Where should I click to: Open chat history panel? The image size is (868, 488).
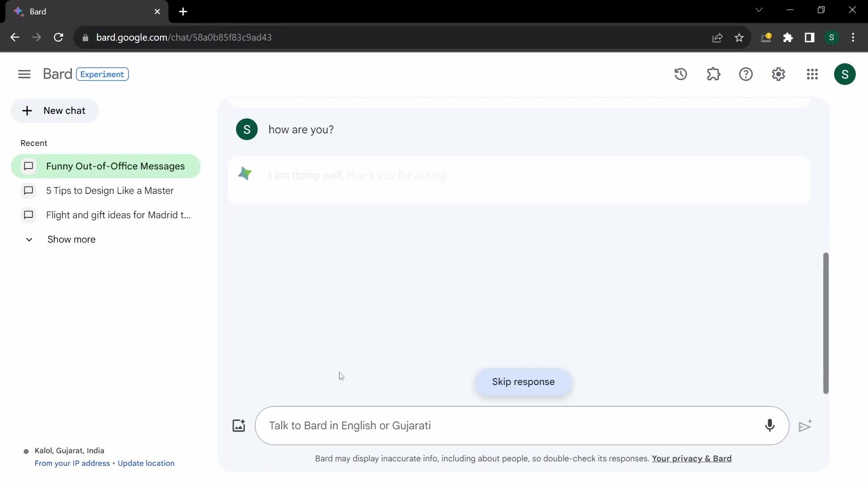click(680, 74)
